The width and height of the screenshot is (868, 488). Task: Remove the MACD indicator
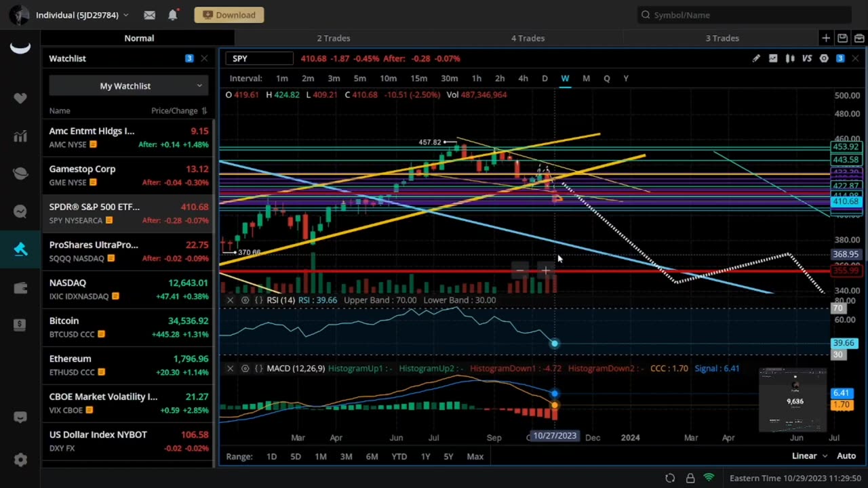tap(230, 368)
